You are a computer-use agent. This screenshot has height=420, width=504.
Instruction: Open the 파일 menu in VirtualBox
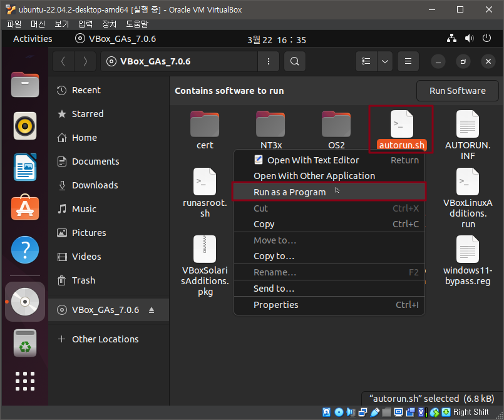(x=14, y=24)
